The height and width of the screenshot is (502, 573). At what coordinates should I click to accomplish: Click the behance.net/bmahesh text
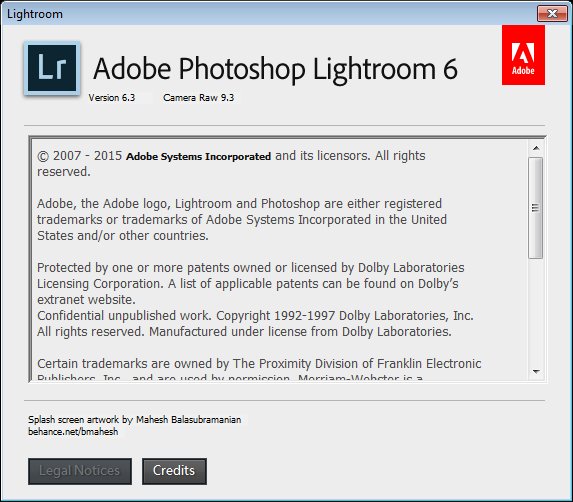(73, 431)
